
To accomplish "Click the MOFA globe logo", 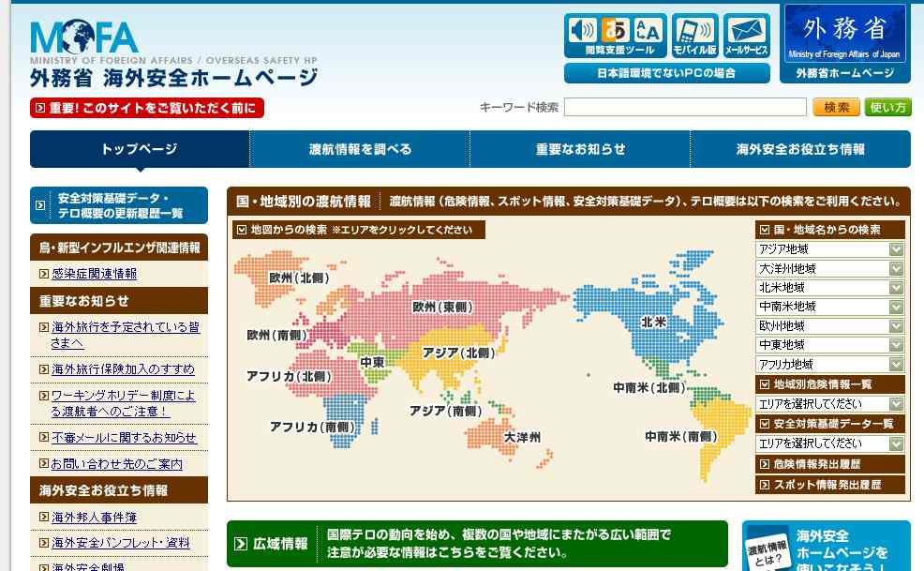I will tap(83, 38).
